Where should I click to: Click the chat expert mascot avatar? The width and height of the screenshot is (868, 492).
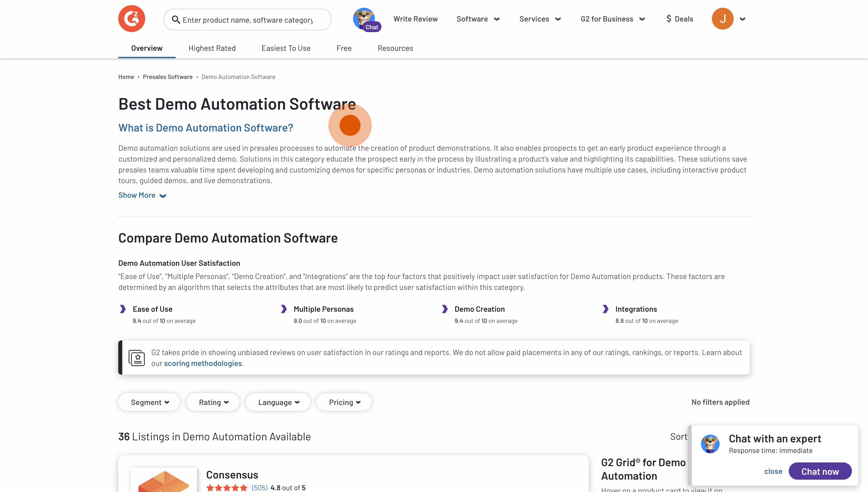click(x=710, y=444)
